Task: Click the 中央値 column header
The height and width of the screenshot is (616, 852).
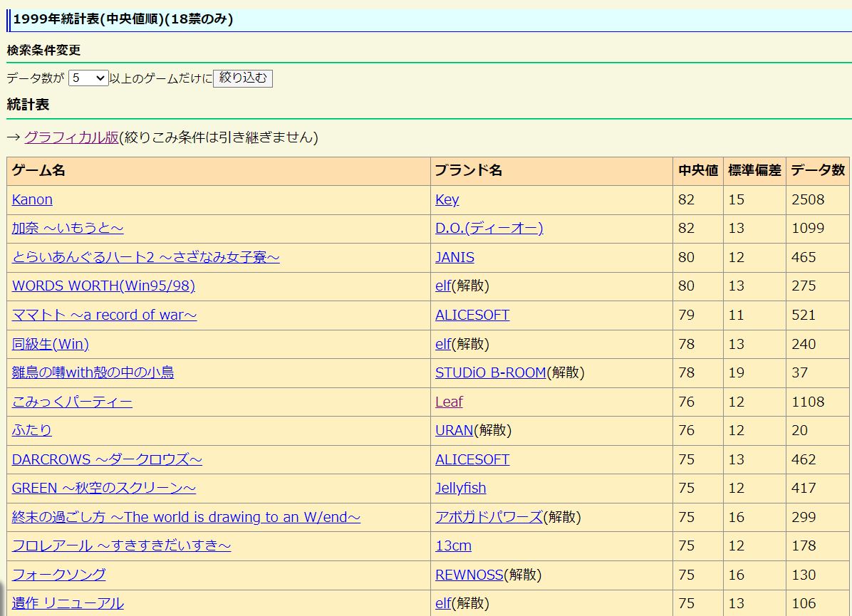Action: (x=697, y=171)
